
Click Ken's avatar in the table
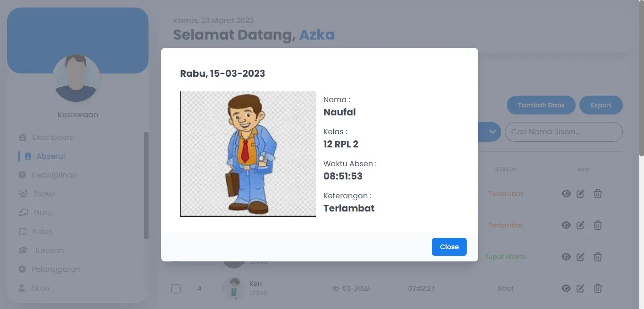(233, 288)
